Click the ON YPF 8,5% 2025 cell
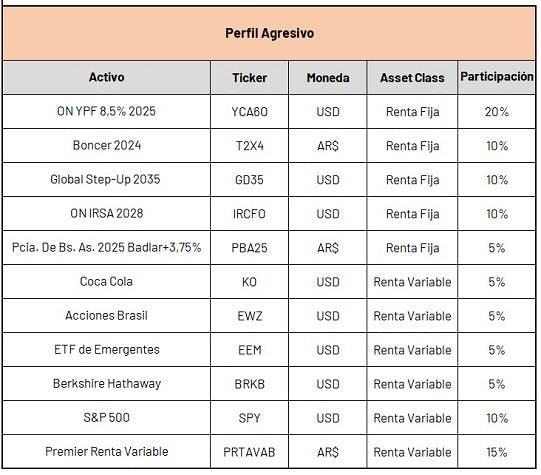Screen dimensions: 541x475 coord(106,111)
